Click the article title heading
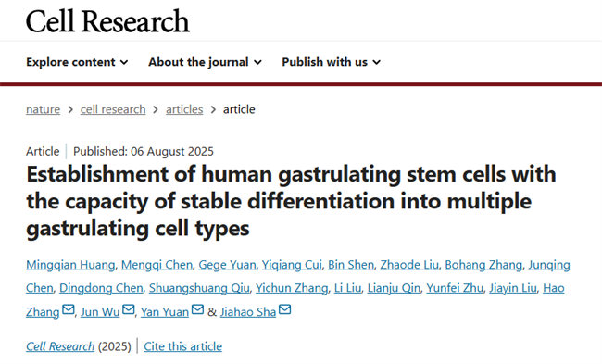The width and height of the screenshot is (602, 364). point(291,201)
